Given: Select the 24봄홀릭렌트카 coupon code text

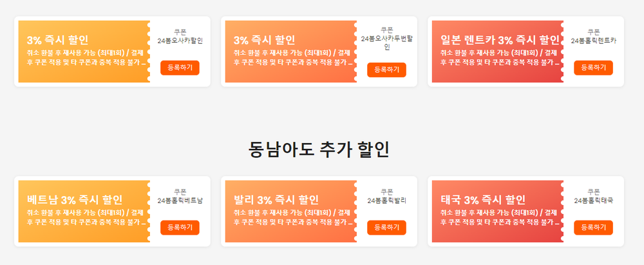Looking at the screenshot, I should click(x=593, y=41).
